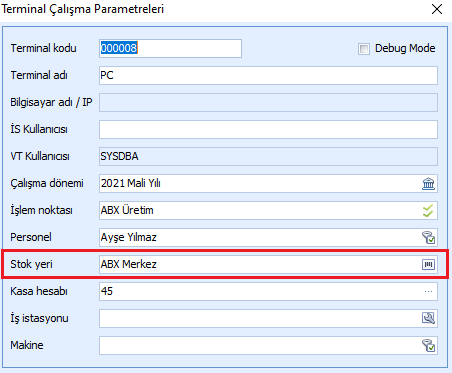Click the Çalışma dönemi field text 2021 Mali Yılı
This screenshot has width=452, height=373.
click(131, 183)
